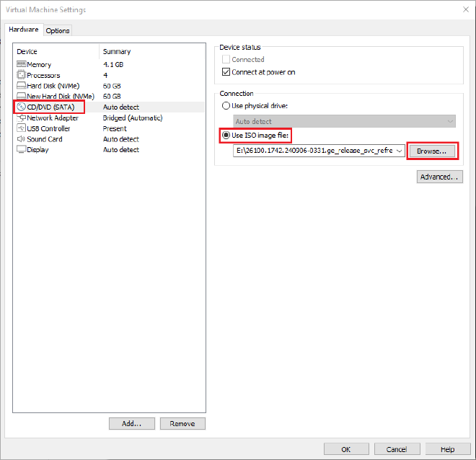
Task: Choose the Use ISO image file option
Action: (226, 135)
